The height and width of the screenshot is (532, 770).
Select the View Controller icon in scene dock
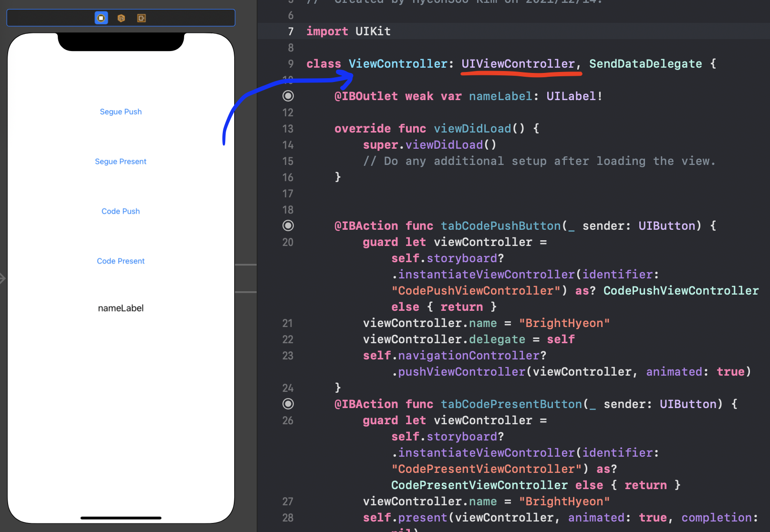(x=101, y=18)
